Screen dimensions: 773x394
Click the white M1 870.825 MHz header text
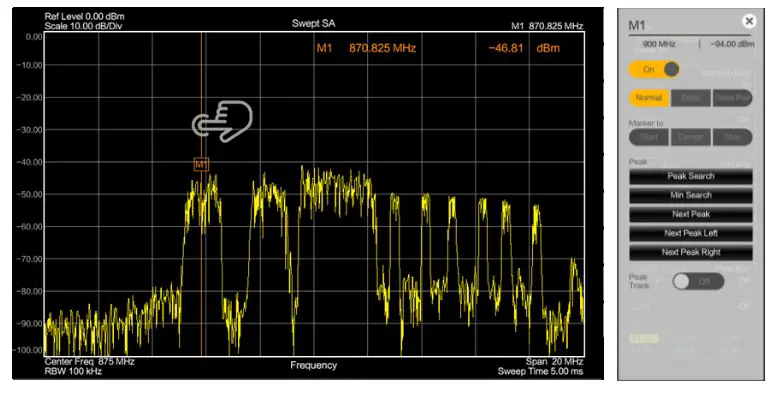(x=547, y=26)
